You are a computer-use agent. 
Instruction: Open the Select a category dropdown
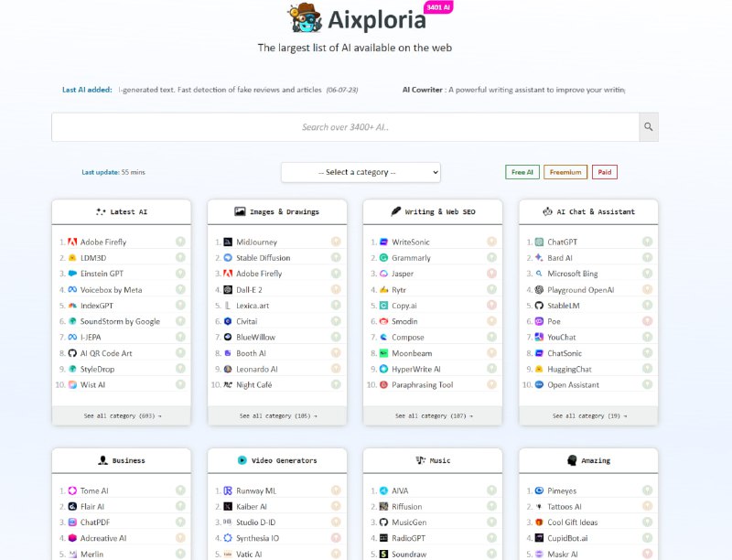pyautogui.click(x=361, y=172)
